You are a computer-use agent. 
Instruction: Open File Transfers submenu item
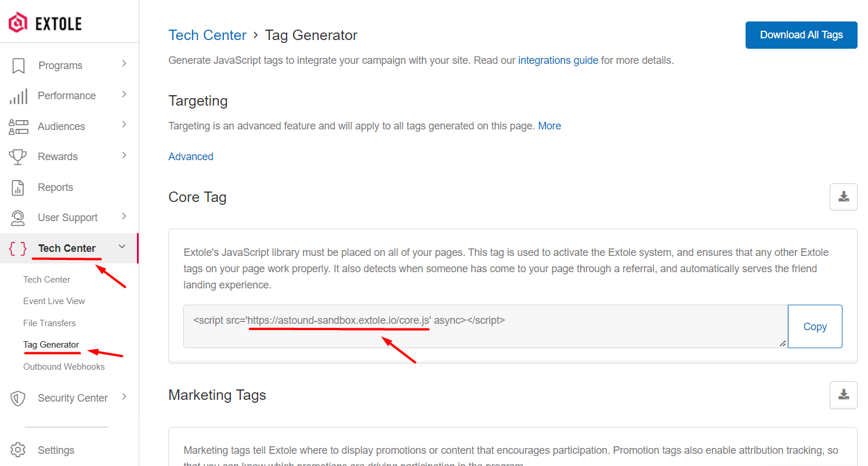coord(49,323)
